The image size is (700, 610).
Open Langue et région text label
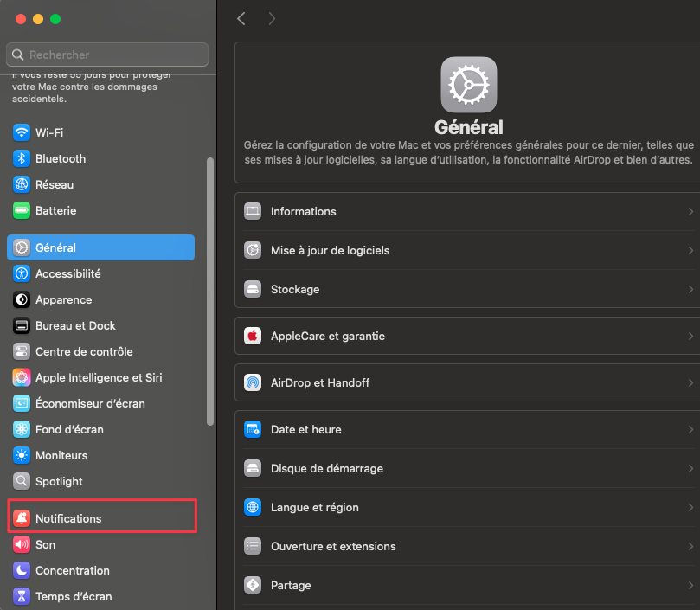click(x=315, y=507)
